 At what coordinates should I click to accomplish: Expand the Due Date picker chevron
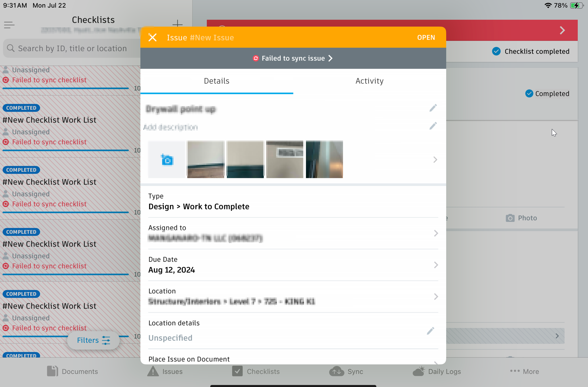436,265
